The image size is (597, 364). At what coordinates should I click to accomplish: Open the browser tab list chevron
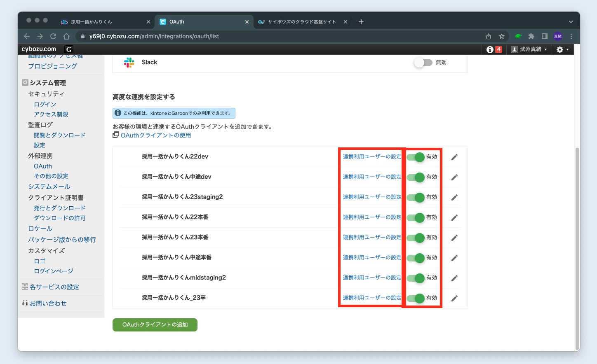coord(571,22)
